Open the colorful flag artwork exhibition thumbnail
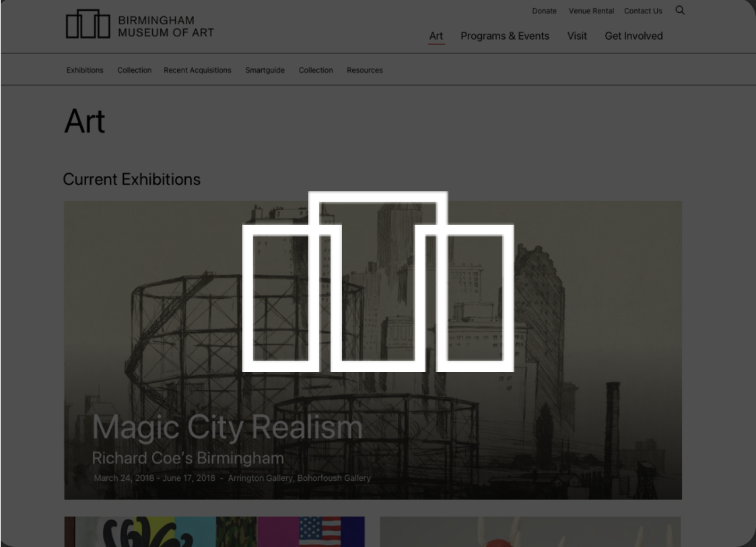Viewport: 756px width, 547px height. (x=215, y=532)
